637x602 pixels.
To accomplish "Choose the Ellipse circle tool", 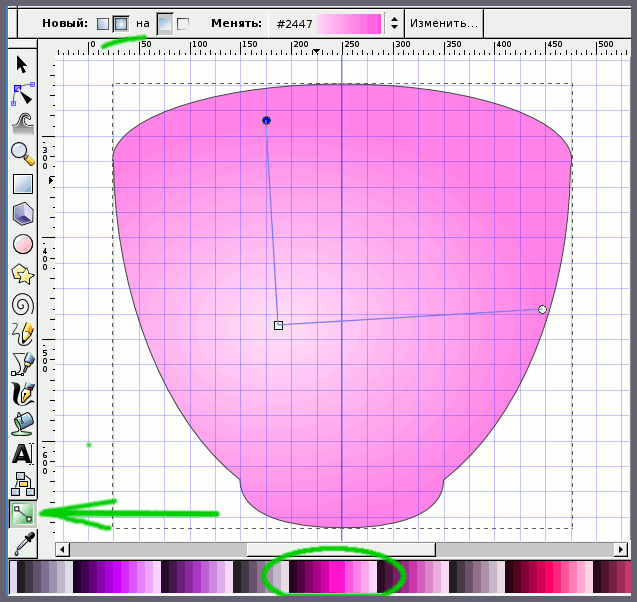I will 22,244.
